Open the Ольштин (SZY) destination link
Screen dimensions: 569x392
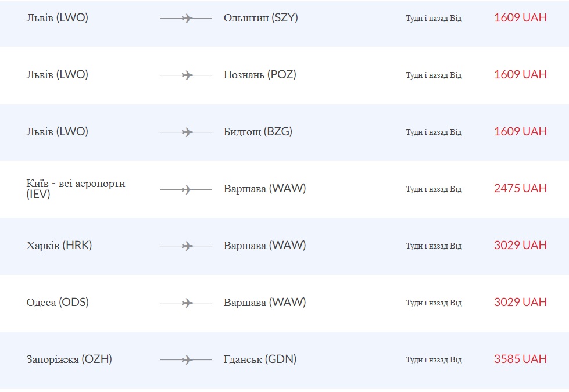pos(260,18)
